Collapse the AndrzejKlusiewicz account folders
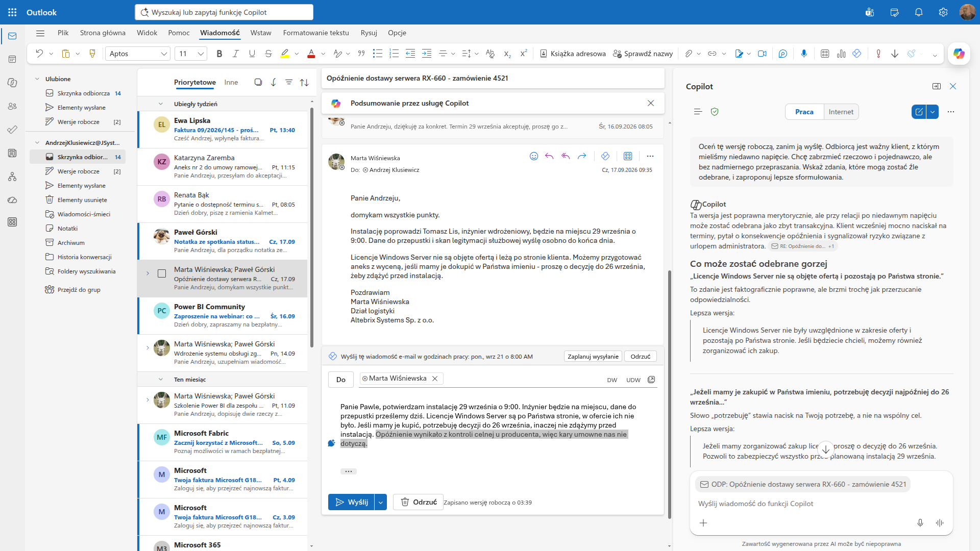Screen dimensions: 980x551 coord(37,143)
